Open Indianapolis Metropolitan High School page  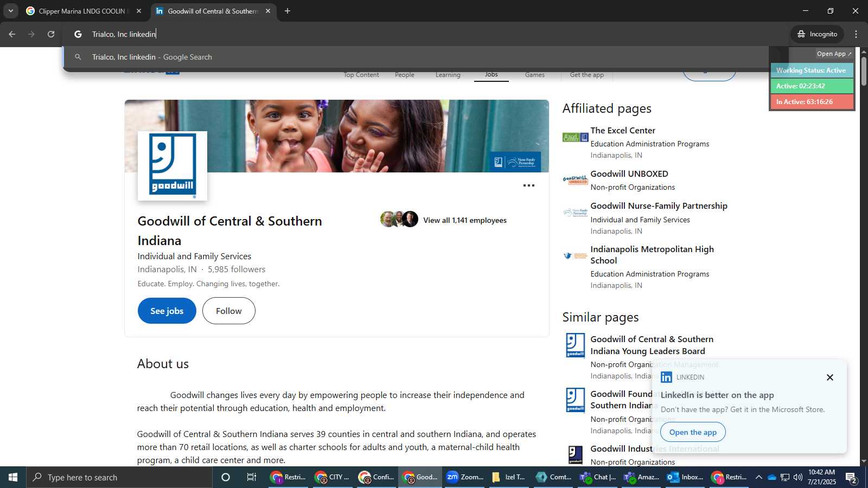652,255
